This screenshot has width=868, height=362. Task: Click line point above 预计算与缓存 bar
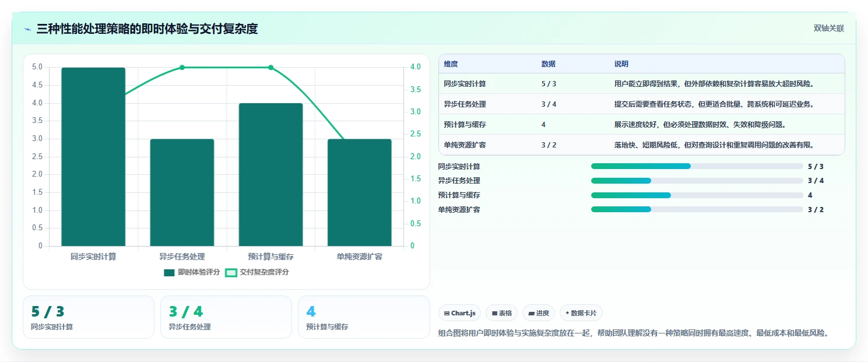270,68
